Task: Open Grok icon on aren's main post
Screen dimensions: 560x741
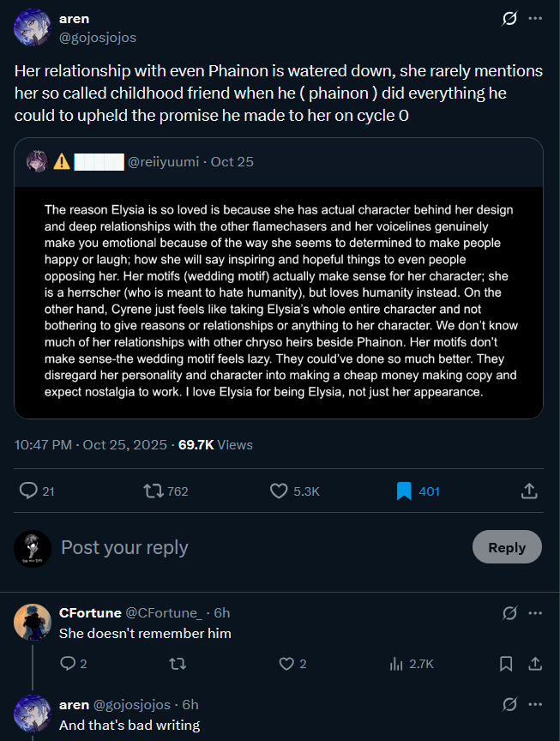Action: (509, 18)
